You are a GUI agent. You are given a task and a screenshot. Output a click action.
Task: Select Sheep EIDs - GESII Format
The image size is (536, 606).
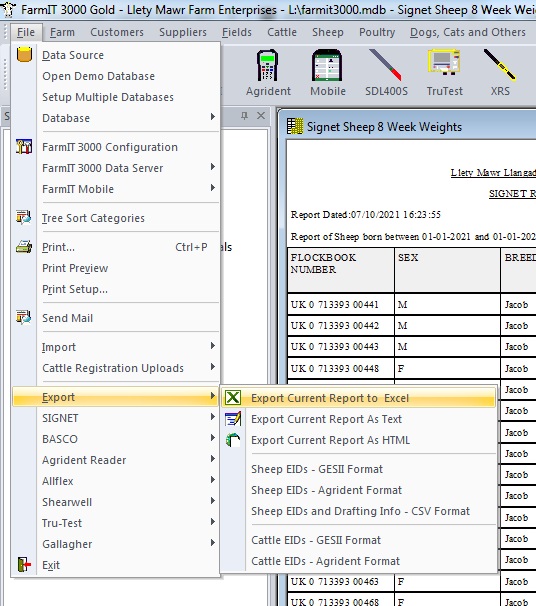358,469
